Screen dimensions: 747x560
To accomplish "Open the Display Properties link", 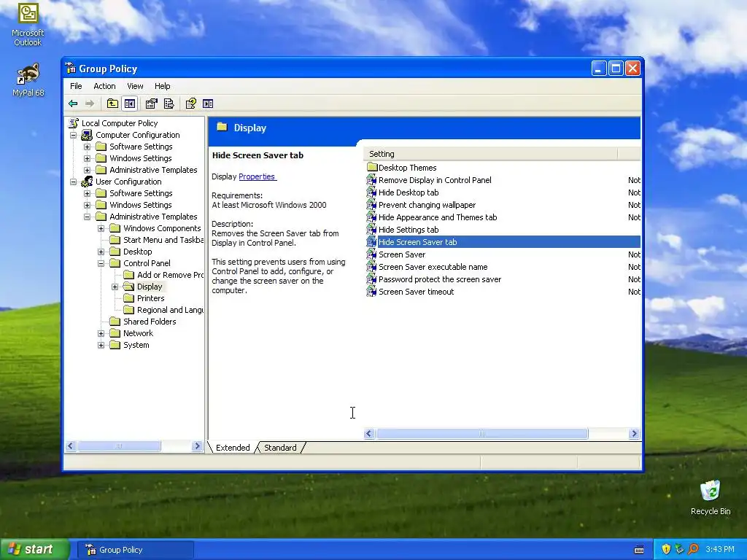I will tap(258, 176).
